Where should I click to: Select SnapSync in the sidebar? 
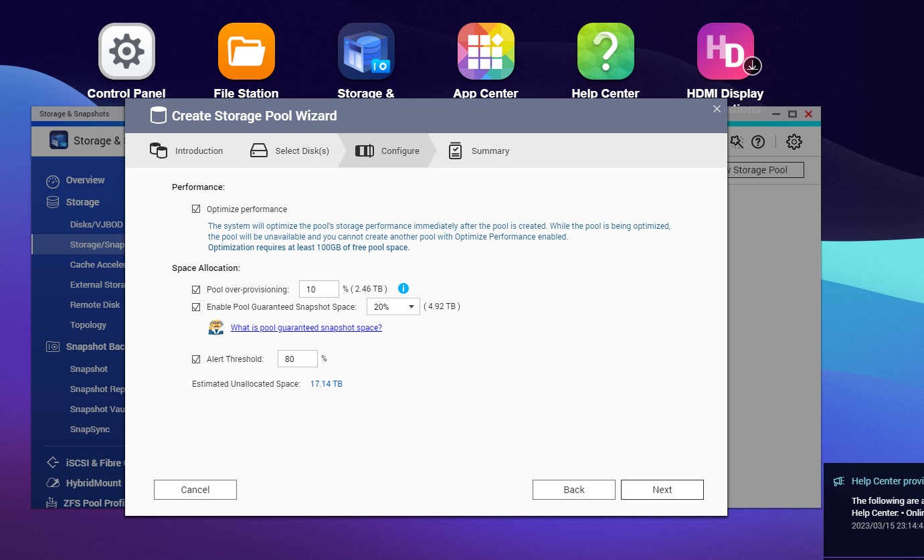[90, 429]
